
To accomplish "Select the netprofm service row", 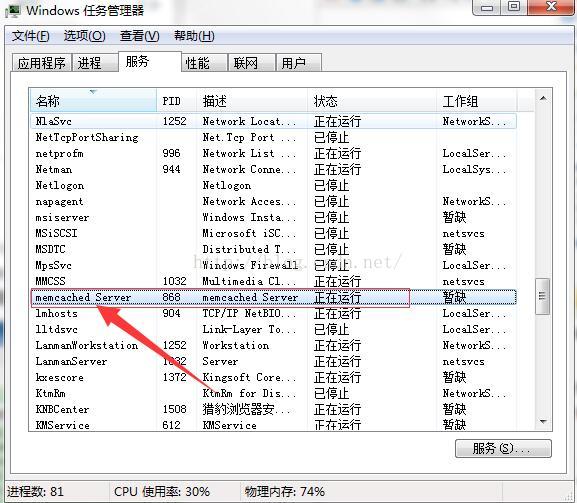I will 273,153.
